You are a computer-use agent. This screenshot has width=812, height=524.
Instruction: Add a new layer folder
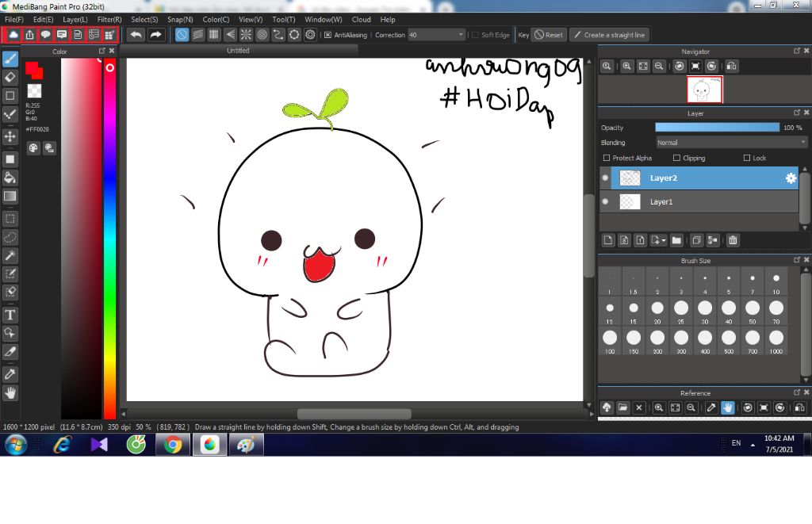click(676, 240)
